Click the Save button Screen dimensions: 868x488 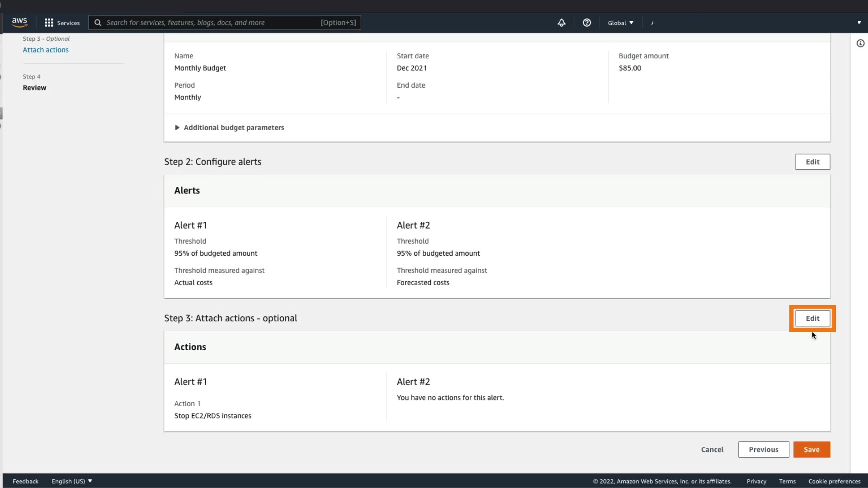[811, 450]
